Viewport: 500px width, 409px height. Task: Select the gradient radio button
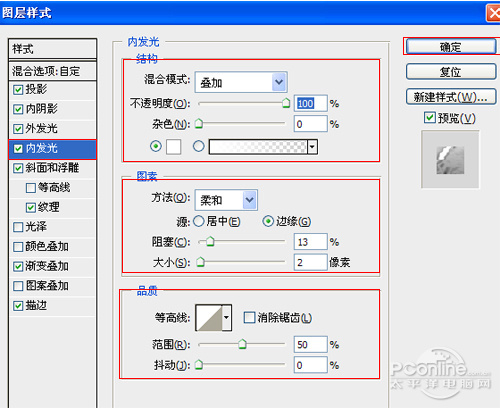click(199, 146)
